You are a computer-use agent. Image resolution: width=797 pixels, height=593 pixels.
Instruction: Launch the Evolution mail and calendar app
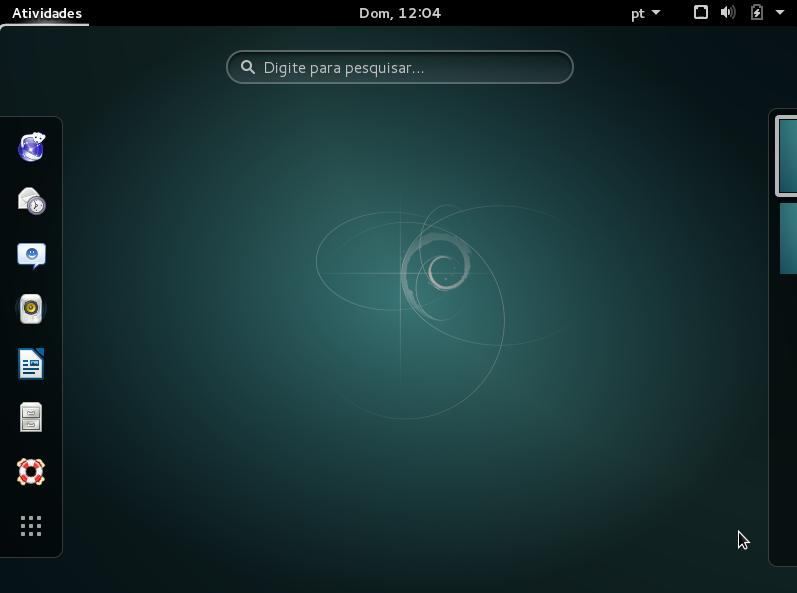pyautogui.click(x=32, y=201)
